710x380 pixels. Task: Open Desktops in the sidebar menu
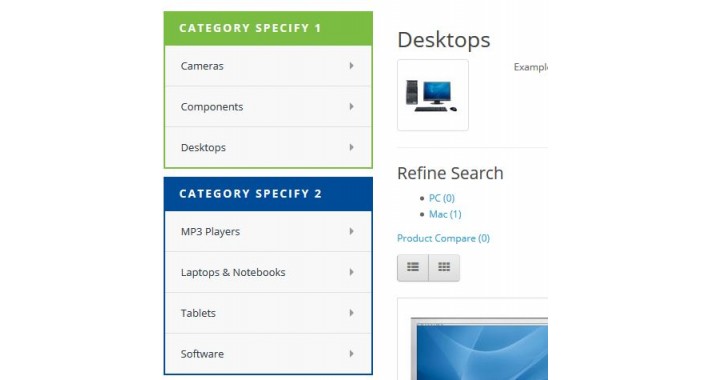coord(203,148)
